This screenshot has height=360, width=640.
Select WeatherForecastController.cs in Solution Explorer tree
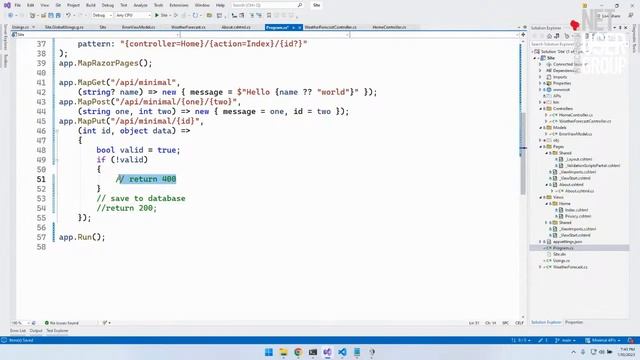585,121
